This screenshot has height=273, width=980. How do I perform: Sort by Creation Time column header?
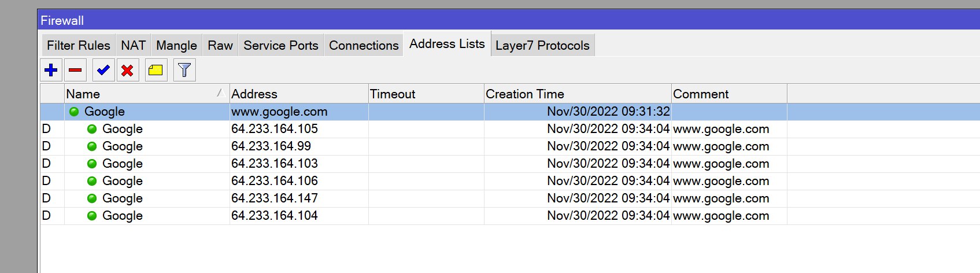point(578,94)
